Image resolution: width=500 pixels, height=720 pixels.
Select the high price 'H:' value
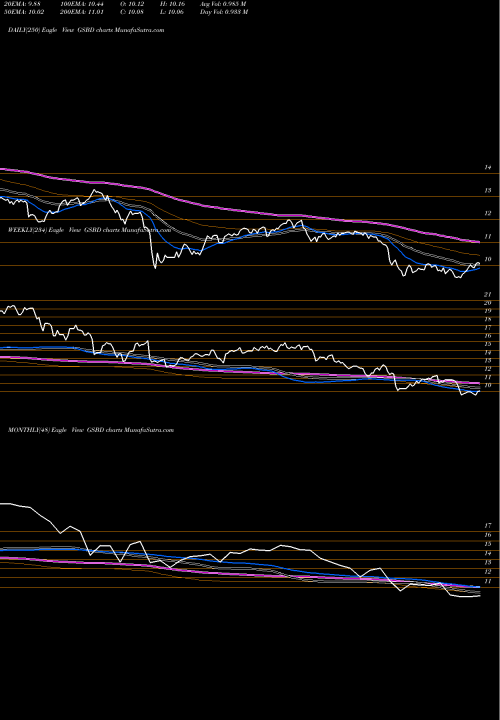tap(173, 4)
